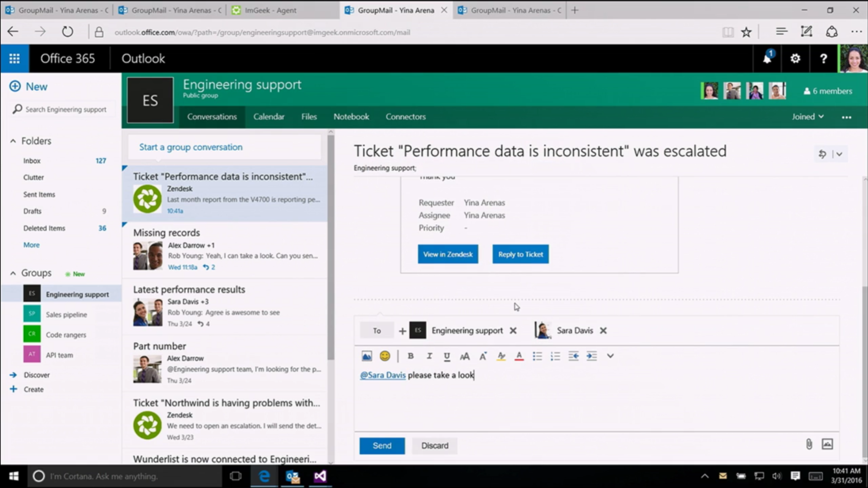Open Missing records conversation

(x=225, y=250)
